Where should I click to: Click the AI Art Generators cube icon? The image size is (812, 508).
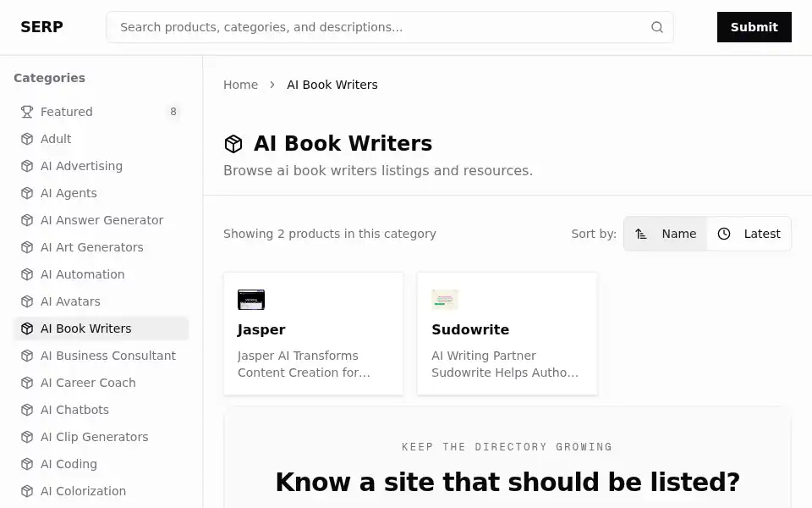[x=27, y=247]
